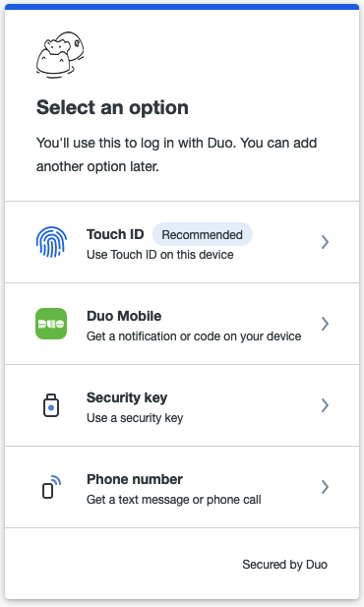The width and height of the screenshot is (364, 607).
Task: Click the Security key row chevron
Action: 325,405
